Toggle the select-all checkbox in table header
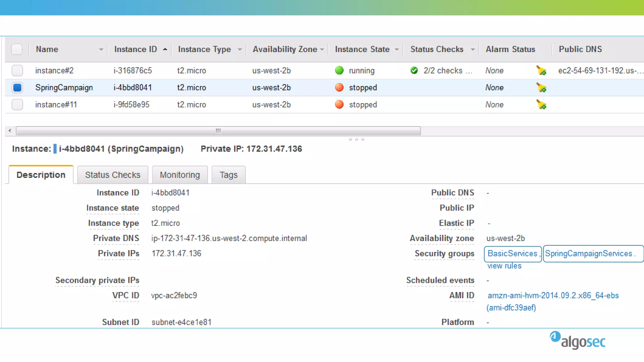This screenshot has height=362, width=644. [17, 49]
